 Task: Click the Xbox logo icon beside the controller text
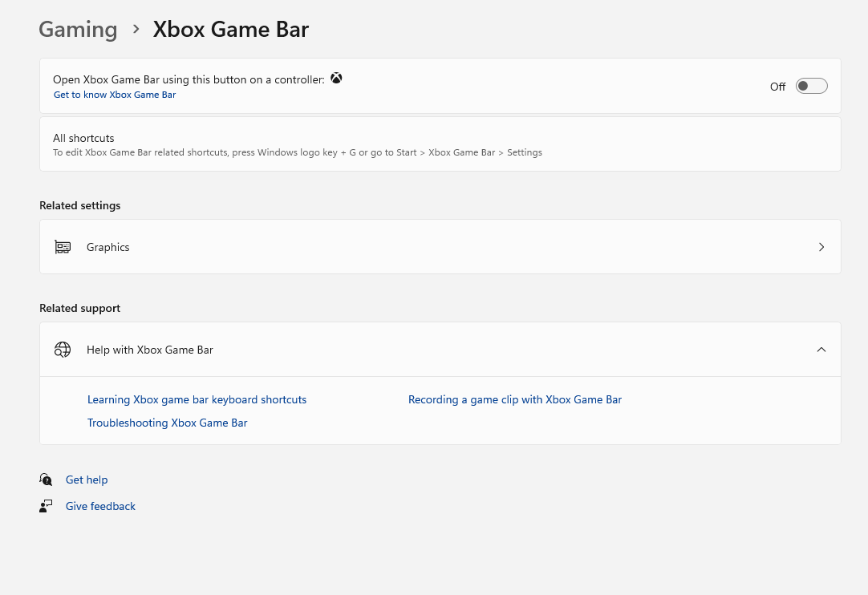point(336,79)
